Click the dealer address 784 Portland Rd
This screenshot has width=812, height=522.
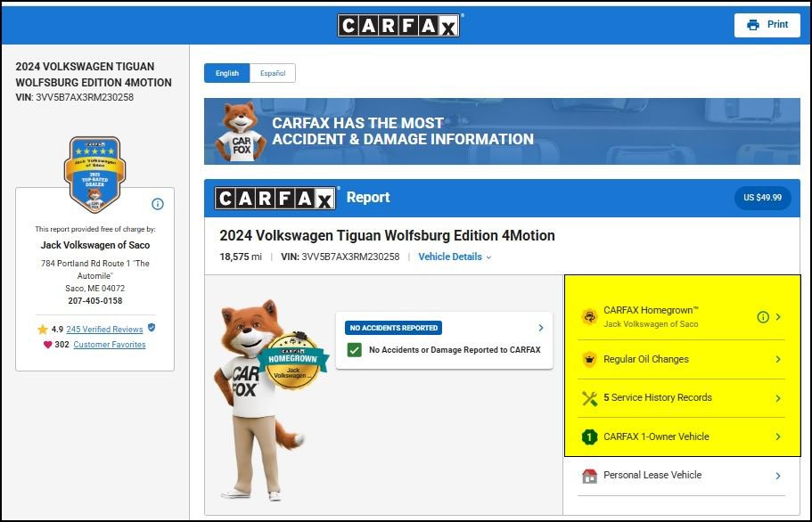tap(94, 270)
